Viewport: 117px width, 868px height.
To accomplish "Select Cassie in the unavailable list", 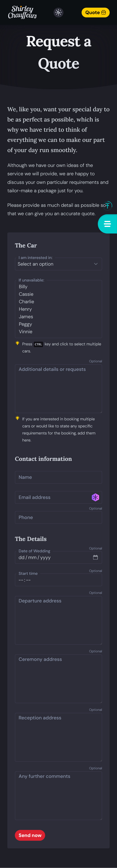I will click(x=26, y=294).
